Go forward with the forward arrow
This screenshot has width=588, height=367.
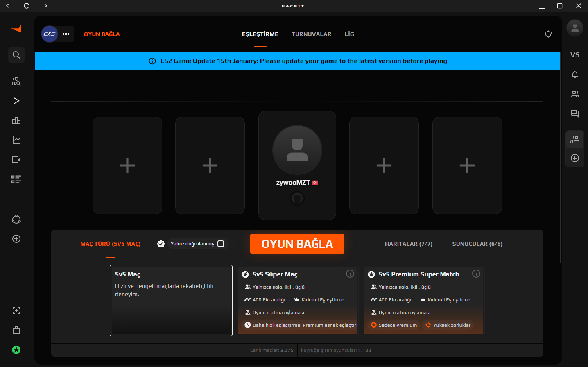tap(46, 6)
